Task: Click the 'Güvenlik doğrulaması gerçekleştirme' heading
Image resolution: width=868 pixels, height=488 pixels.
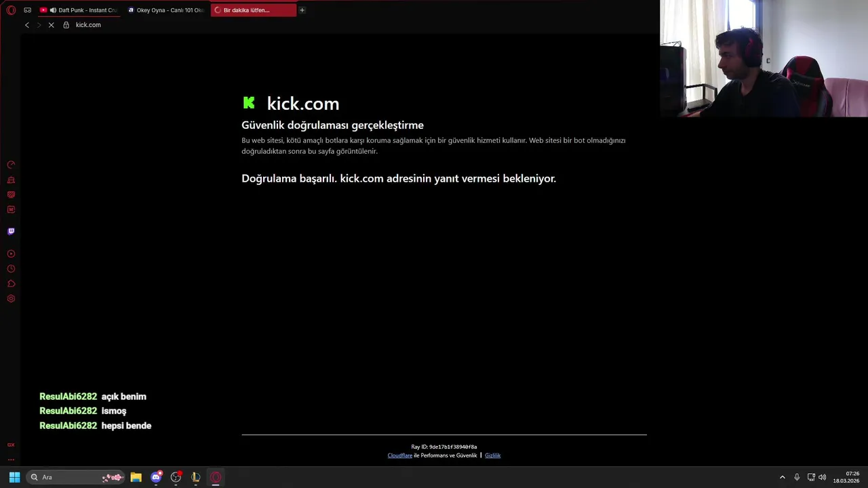Action: [x=332, y=125]
